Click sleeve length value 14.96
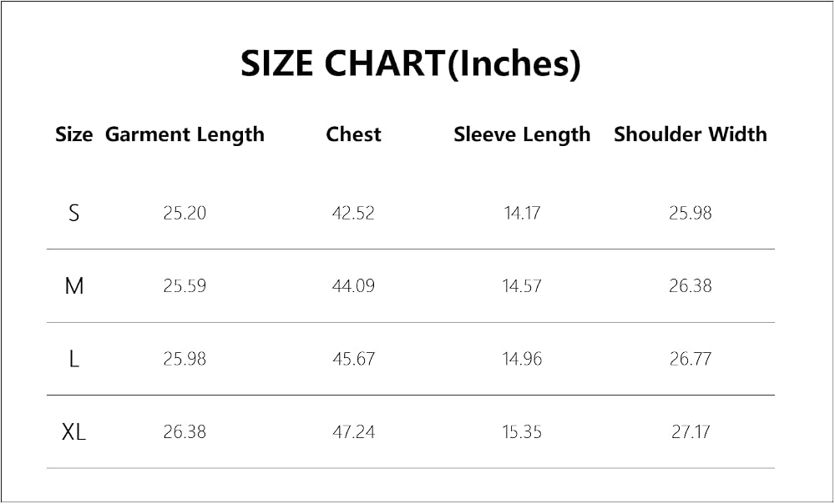 (522, 360)
